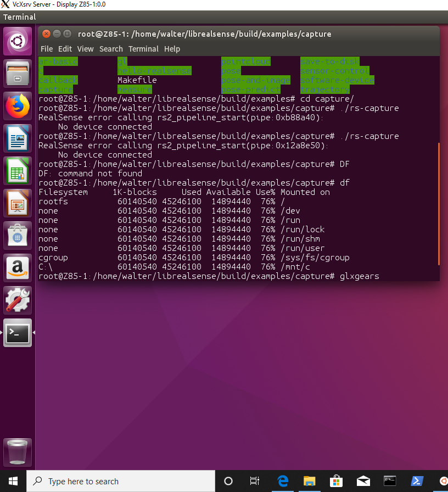448x492 pixels.
Task: Launch Windows PowerShell from the taskbar
Action: coord(417,481)
